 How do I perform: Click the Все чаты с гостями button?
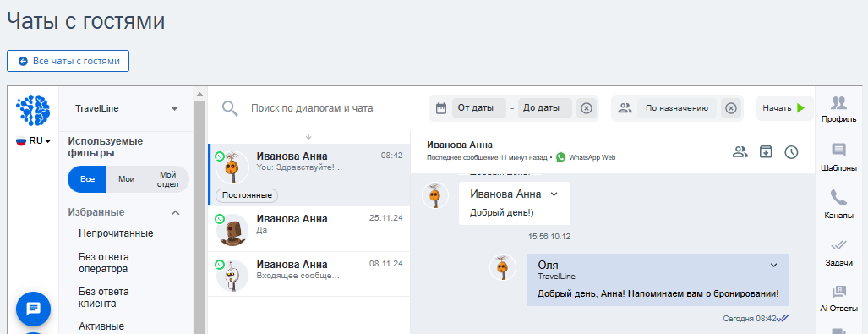pyautogui.click(x=68, y=61)
